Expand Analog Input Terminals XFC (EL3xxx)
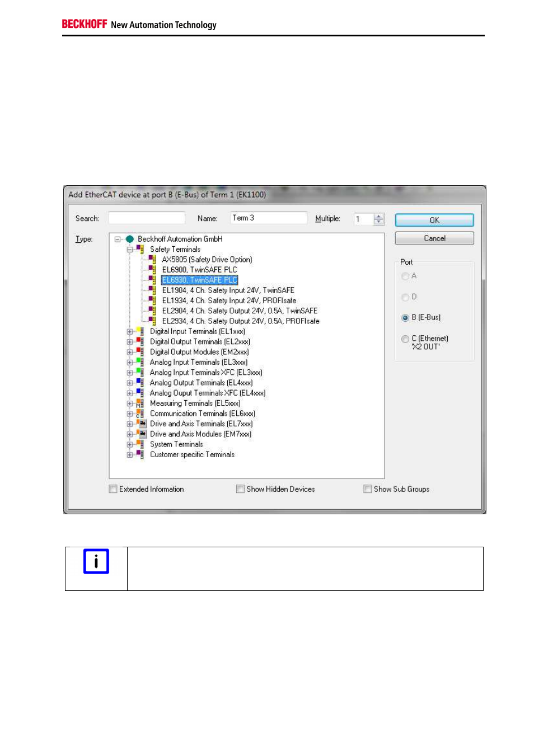Image resolution: width=534 pixels, height=756 pixels. [130, 373]
